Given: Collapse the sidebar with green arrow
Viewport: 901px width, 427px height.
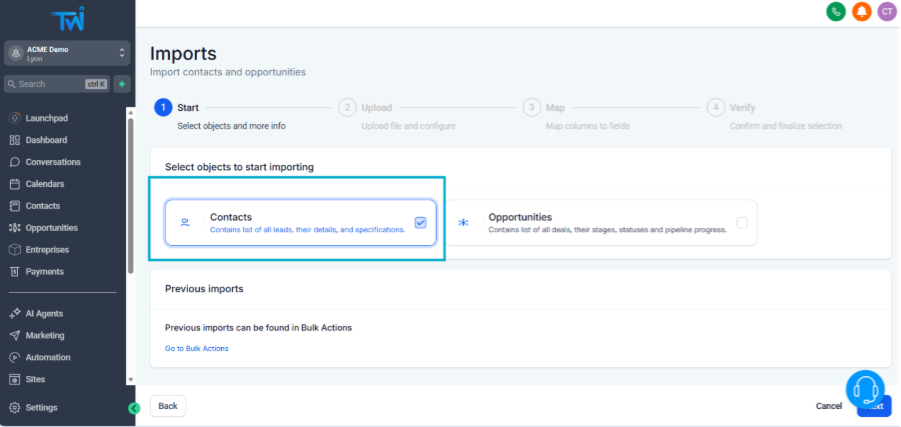Looking at the screenshot, I should (134, 408).
